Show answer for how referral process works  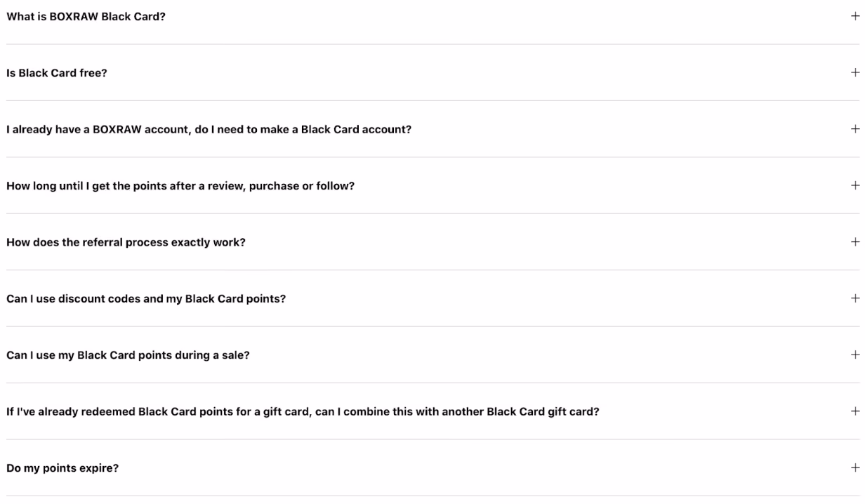tap(432, 241)
